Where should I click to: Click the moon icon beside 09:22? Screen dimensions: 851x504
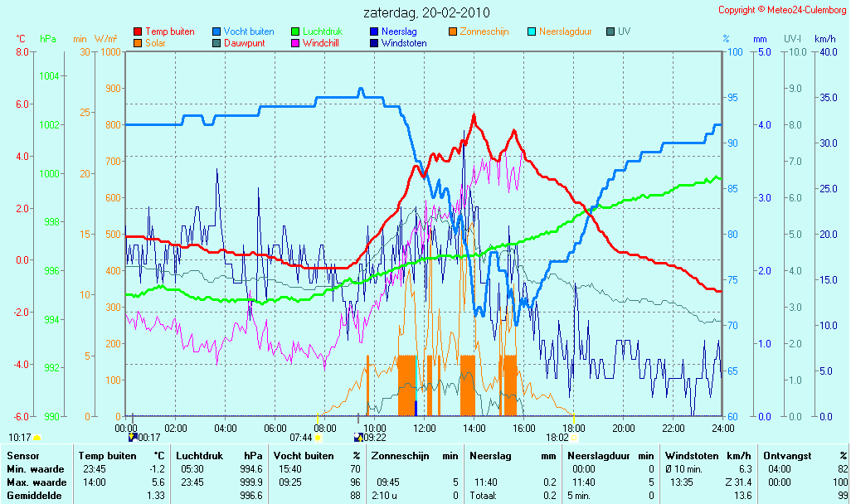point(358,438)
